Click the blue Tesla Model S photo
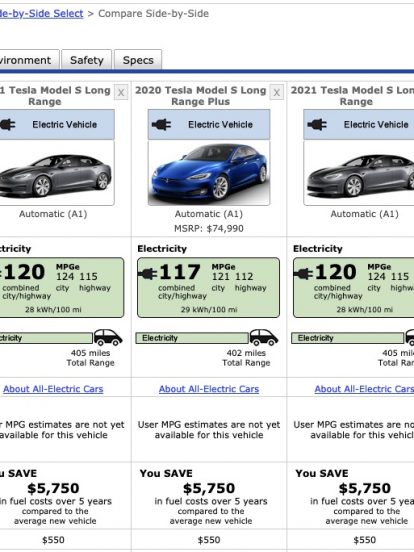 pos(209,173)
